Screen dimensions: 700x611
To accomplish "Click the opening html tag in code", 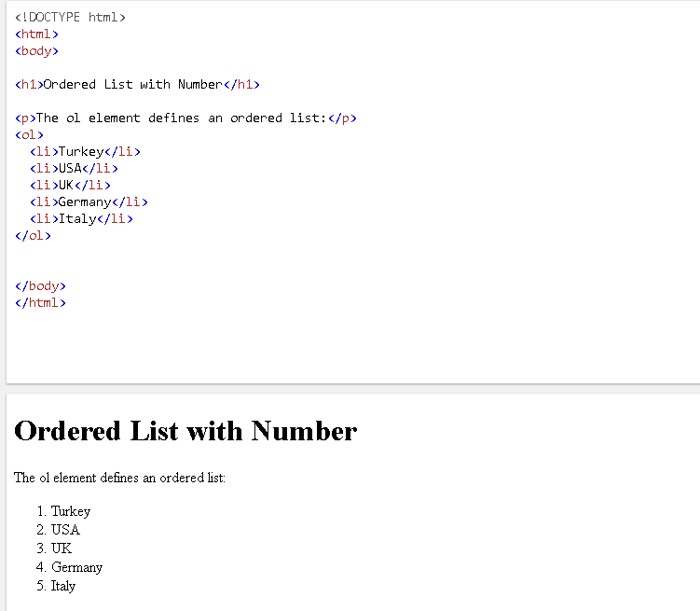I will [36, 35].
